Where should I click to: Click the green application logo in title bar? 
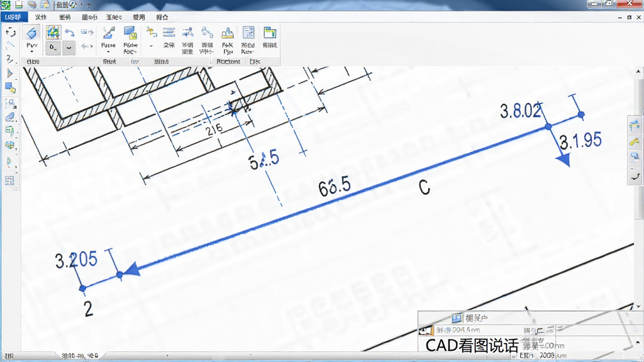coord(6,5)
